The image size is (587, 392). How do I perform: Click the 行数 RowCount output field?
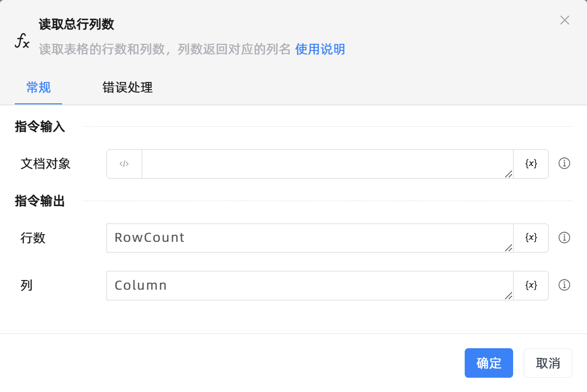pos(309,238)
